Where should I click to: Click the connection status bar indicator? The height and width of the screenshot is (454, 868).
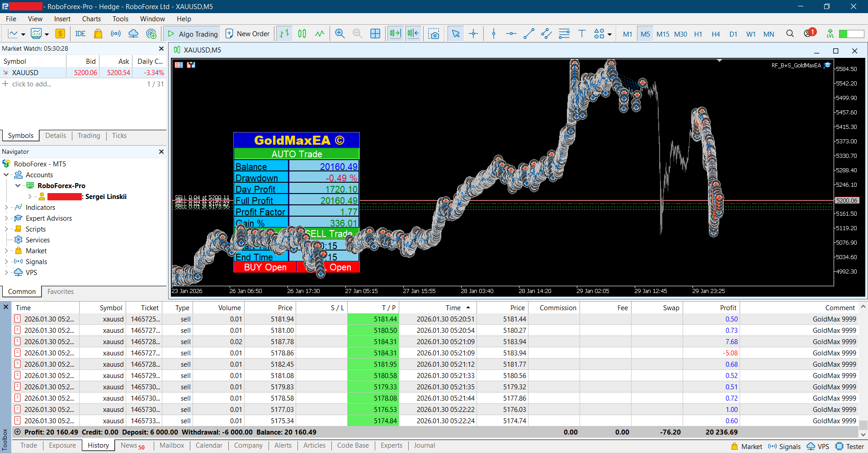point(851,34)
